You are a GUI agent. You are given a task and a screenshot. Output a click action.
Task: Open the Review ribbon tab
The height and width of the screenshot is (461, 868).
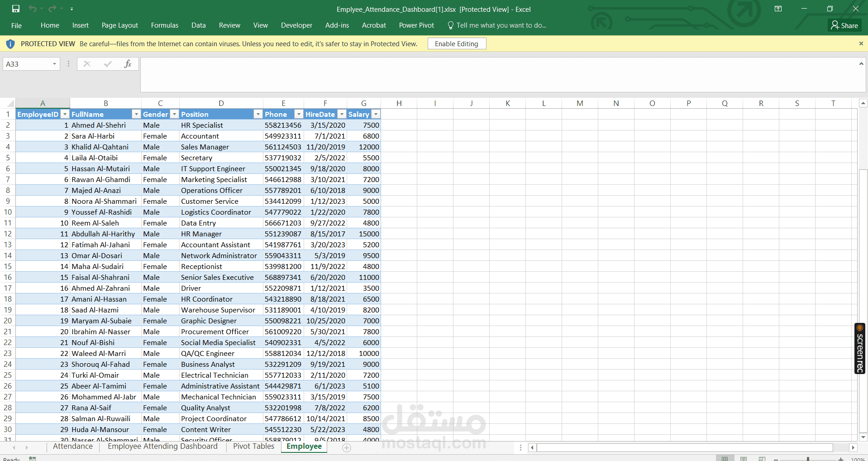point(229,25)
